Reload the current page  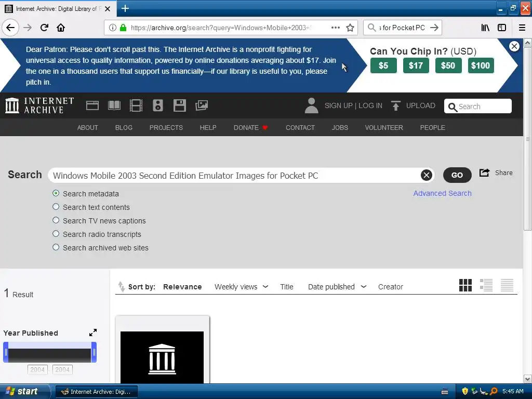pos(44,28)
